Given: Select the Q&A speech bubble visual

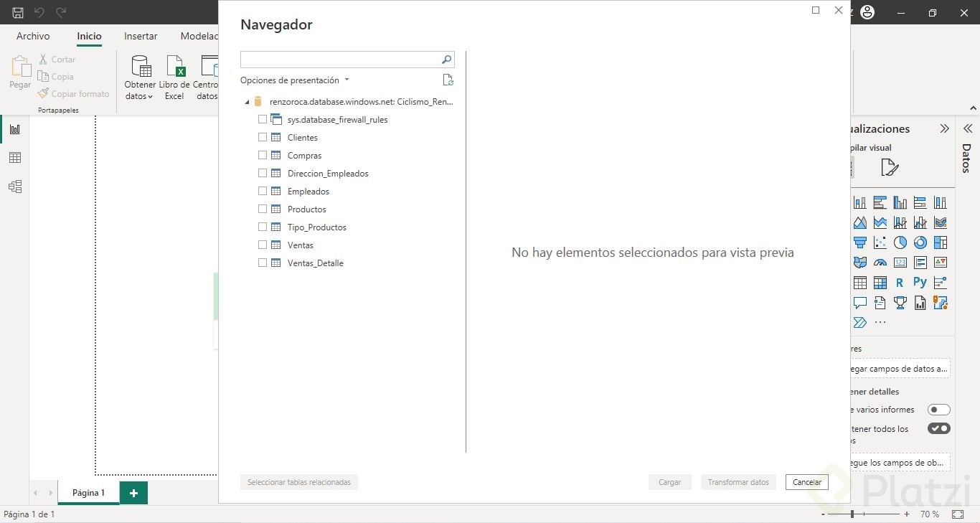Looking at the screenshot, I should [859, 303].
